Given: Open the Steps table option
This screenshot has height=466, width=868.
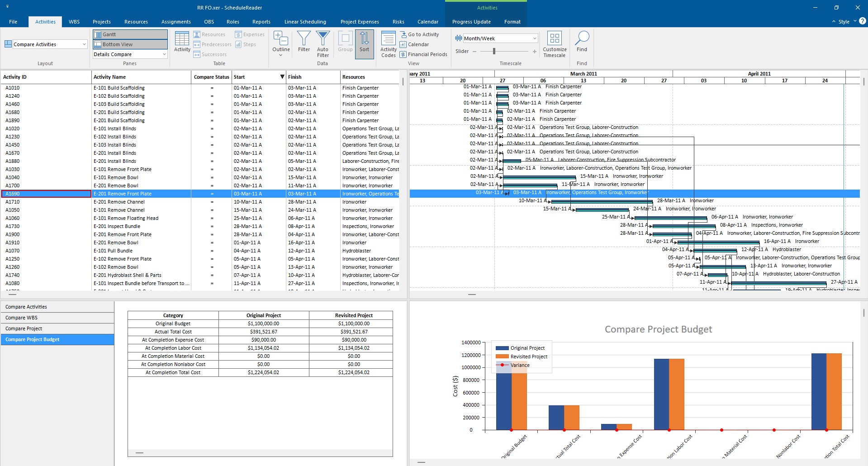Looking at the screenshot, I should tap(246, 44).
